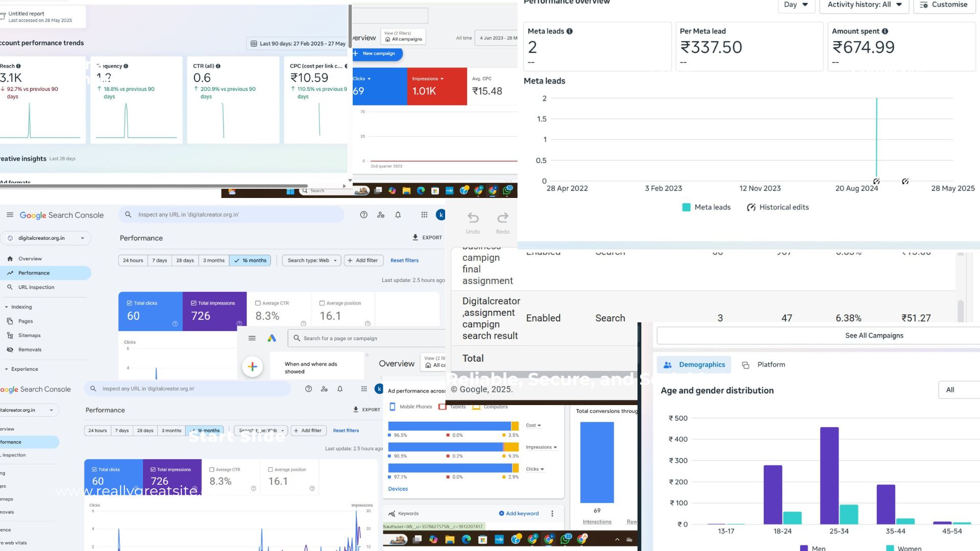Click Inspect any URL field in top Search Console
Image resolution: width=980 pixels, height=551 pixels.
click(231, 215)
